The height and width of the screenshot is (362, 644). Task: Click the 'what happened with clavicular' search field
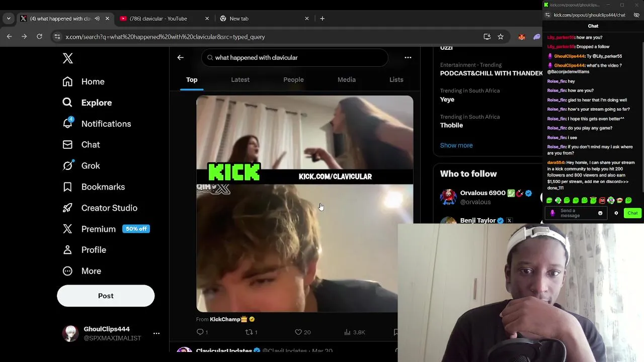click(x=295, y=58)
